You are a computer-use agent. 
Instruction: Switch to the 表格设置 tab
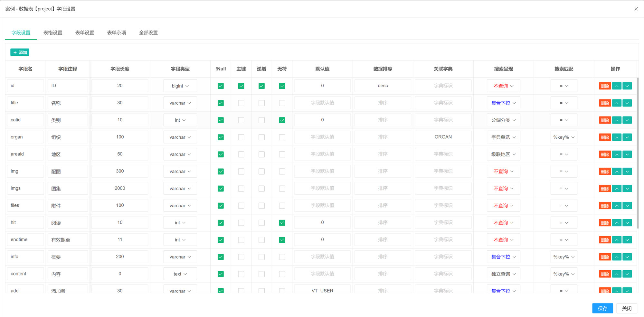(x=53, y=33)
